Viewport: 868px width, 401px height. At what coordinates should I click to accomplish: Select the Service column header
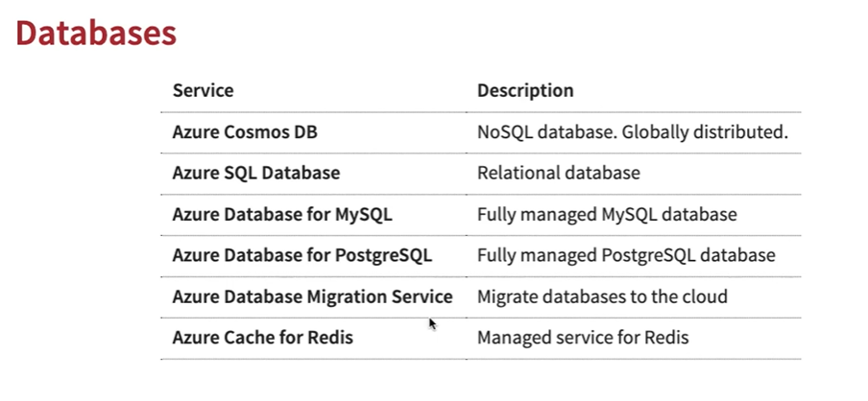[x=204, y=90]
